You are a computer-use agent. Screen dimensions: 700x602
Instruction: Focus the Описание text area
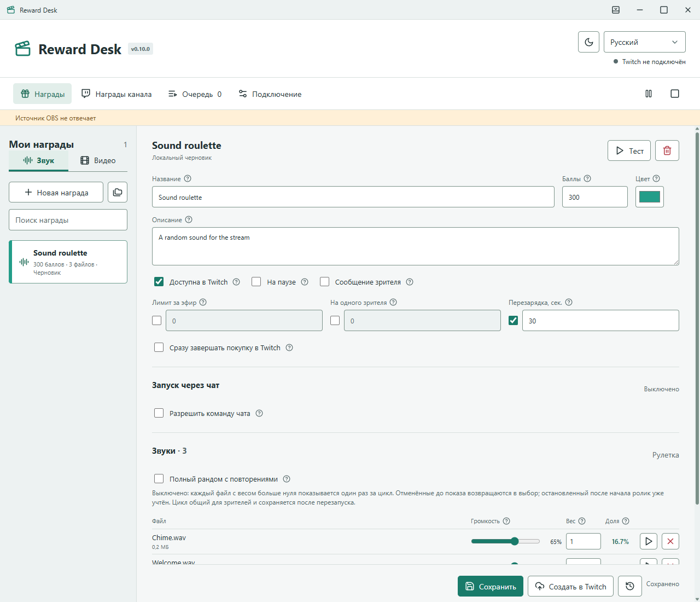tap(416, 246)
